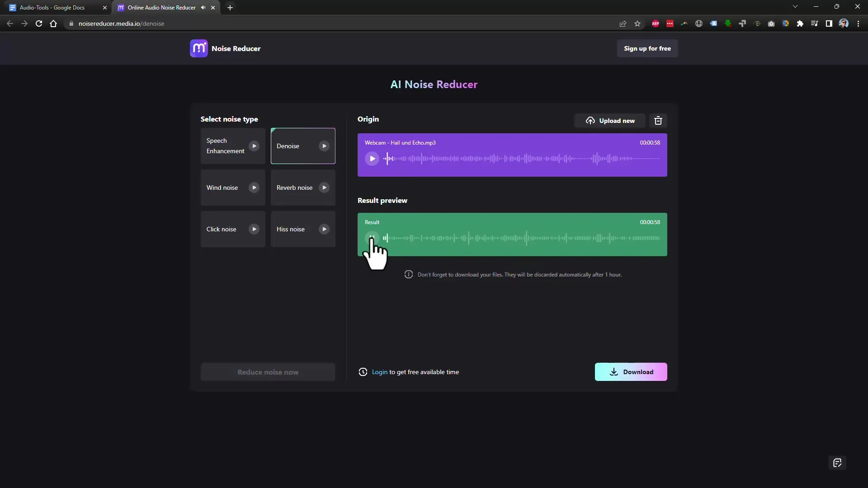Select the Speech Enhancement tool

pyautogui.click(x=232, y=145)
